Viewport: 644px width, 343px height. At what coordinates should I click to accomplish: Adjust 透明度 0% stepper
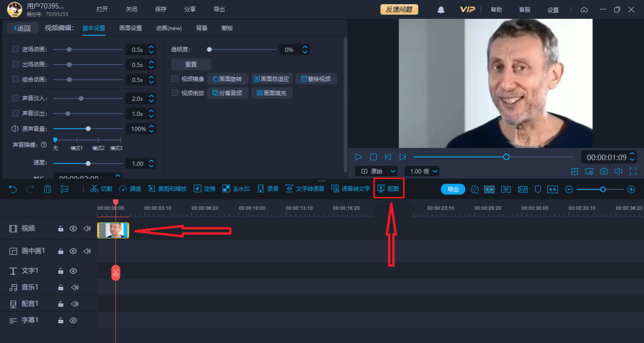pyautogui.click(x=305, y=49)
